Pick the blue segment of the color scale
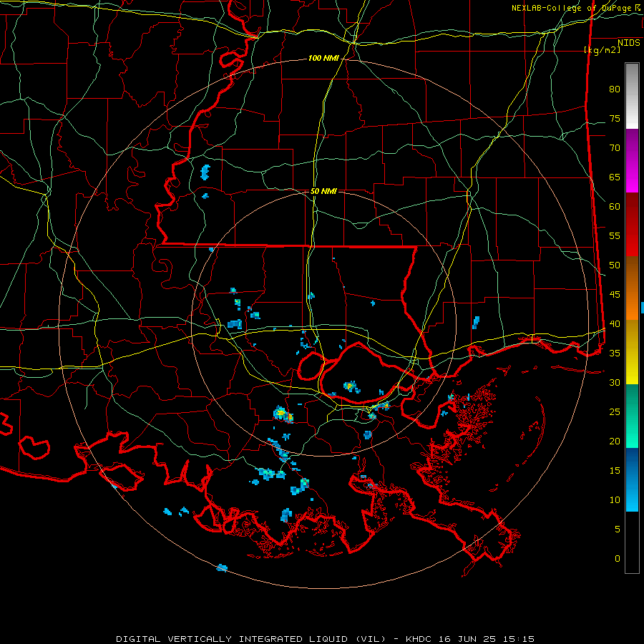The image size is (644, 644). point(632,479)
